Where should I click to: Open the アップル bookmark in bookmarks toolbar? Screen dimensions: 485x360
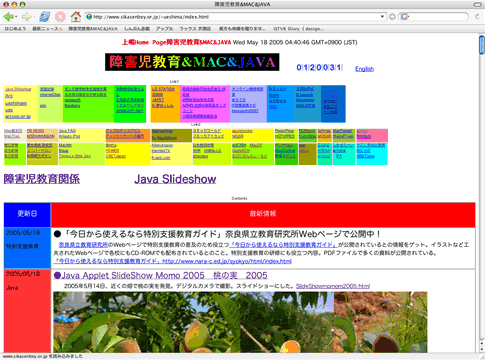click(x=164, y=29)
